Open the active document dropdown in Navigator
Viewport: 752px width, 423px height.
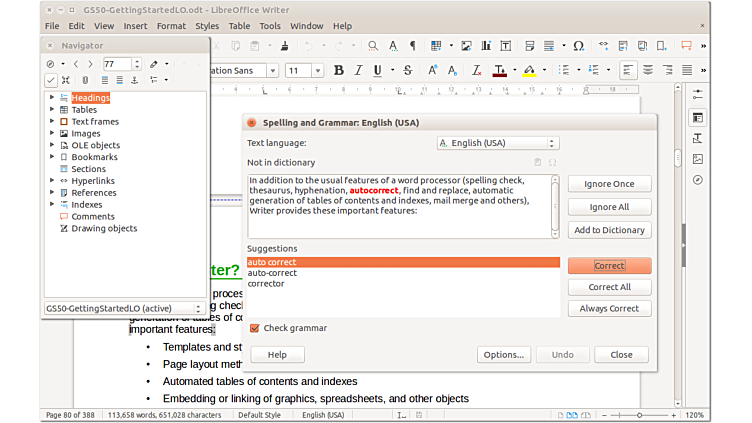click(x=124, y=309)
